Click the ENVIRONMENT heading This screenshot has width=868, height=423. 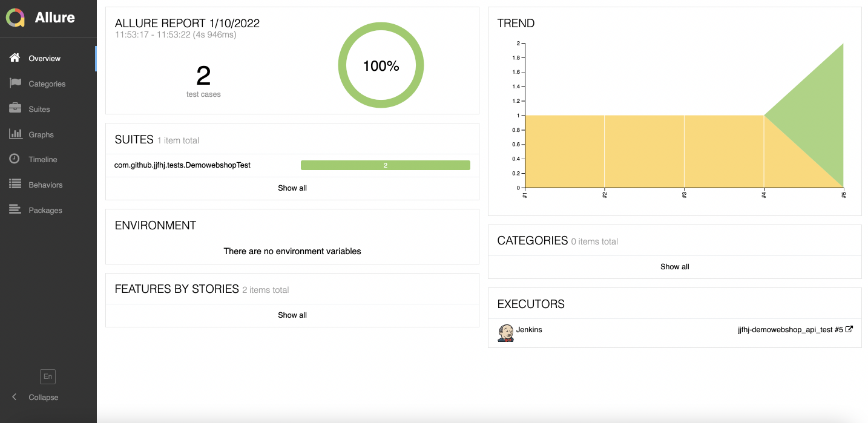click(156, 225)
